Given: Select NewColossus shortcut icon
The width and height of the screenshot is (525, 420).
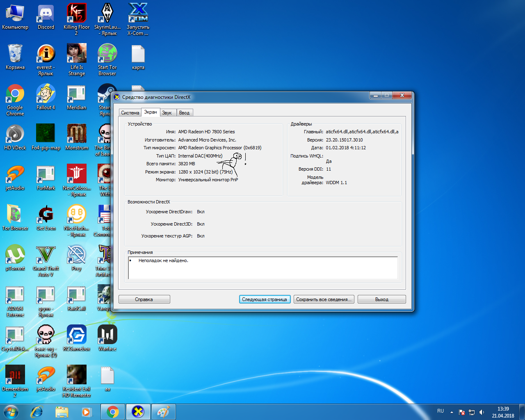Looking at the screenshot, I should coord(77,180).
